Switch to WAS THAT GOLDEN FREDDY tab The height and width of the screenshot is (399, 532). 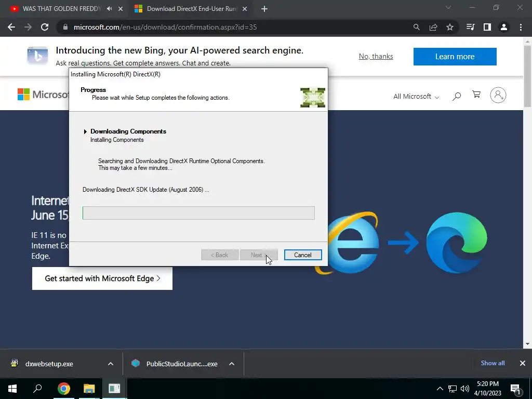click(62, 9)
